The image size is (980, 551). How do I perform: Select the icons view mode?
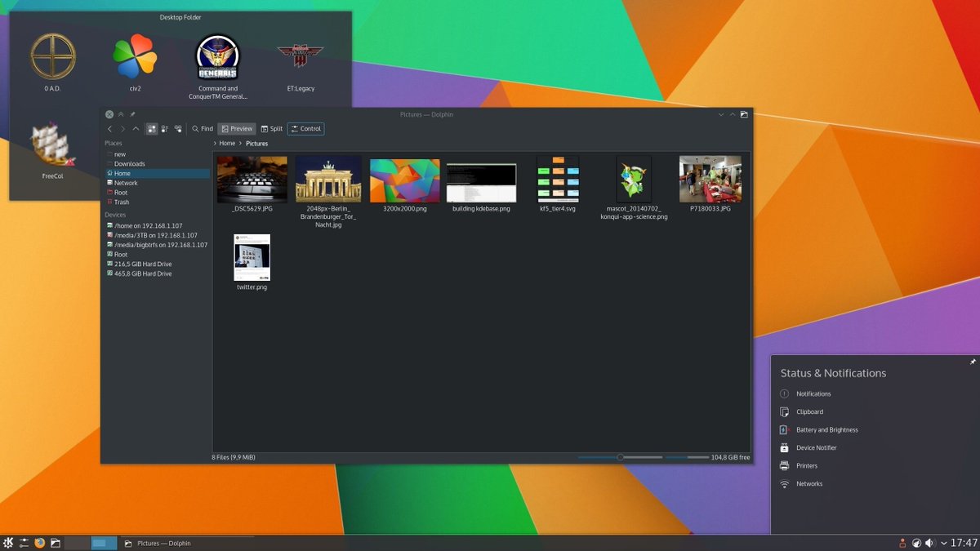coord(152,129)
